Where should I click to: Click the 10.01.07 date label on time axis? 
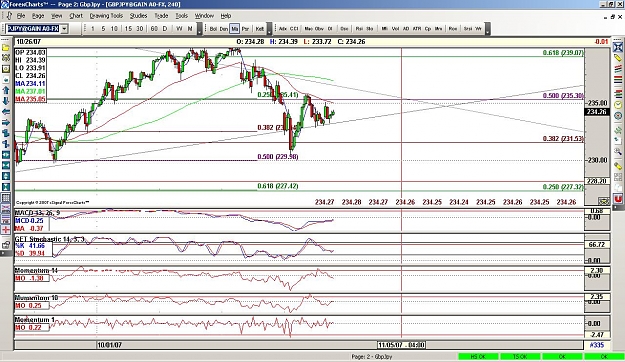click(109, 345)
